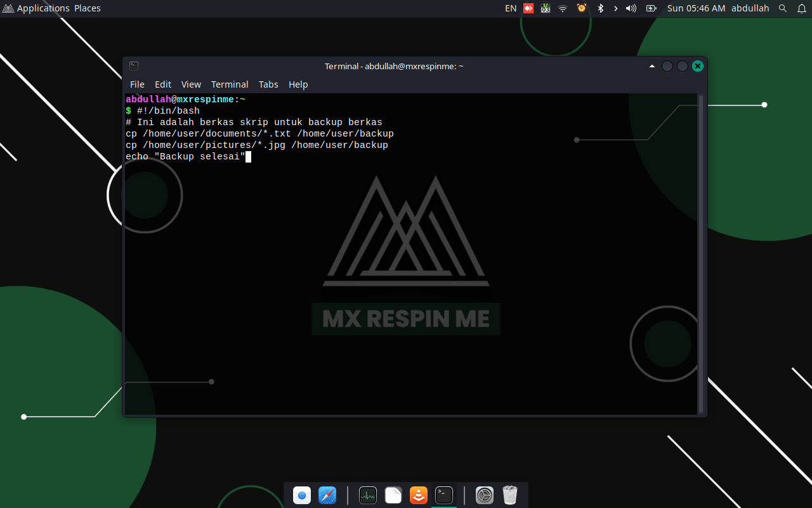Click the volume speaker icon
The width and height of the screenshot is (812, 508).
pyautogui.click(x=631, y=8)
